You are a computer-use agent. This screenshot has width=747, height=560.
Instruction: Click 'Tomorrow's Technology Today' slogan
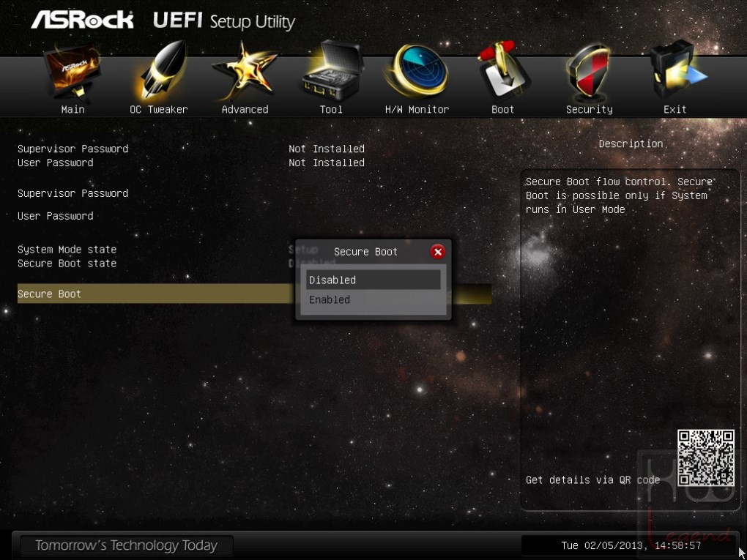point(126,545)
